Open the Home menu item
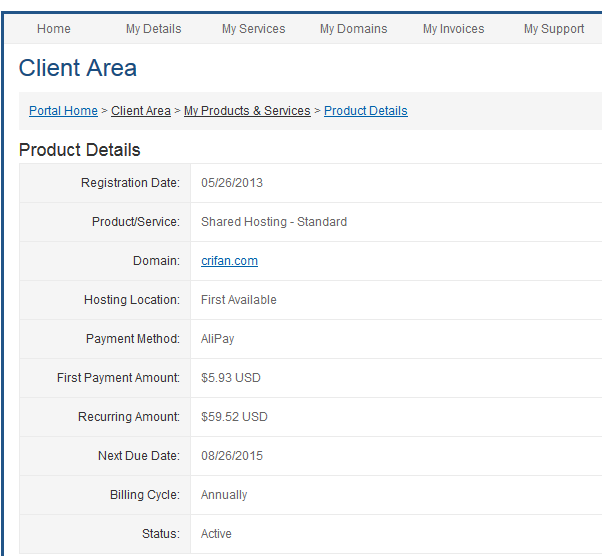This screenshot has width=602, height=556. (54, 29)
